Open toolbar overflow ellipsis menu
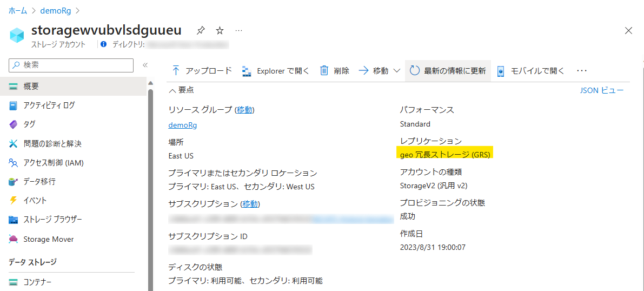Image resolution: width=644 pixels, height=291 pixels. tap(581, 71)
